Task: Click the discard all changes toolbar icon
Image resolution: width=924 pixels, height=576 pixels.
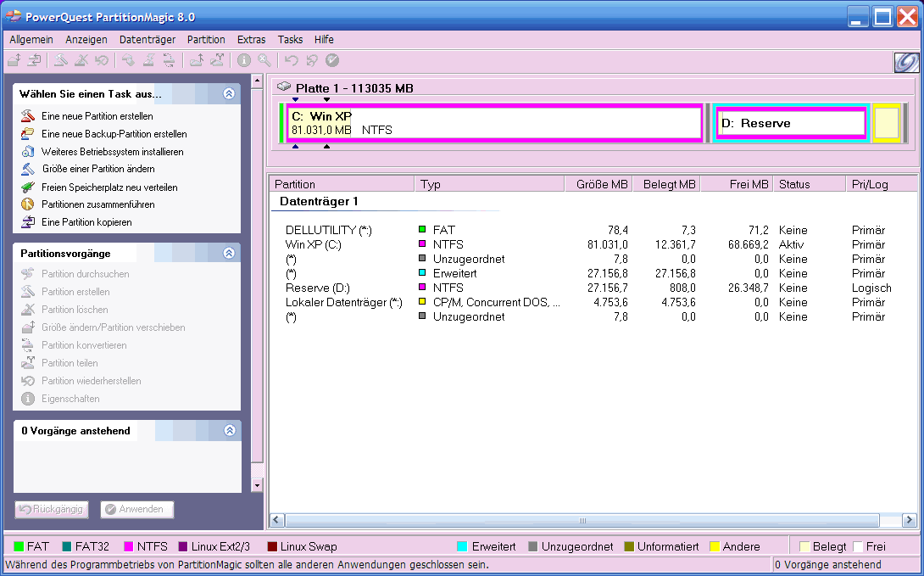Action: (312, 60)
